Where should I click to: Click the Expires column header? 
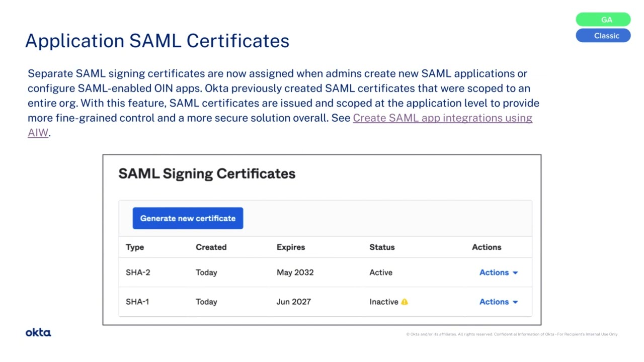(291, 247)
